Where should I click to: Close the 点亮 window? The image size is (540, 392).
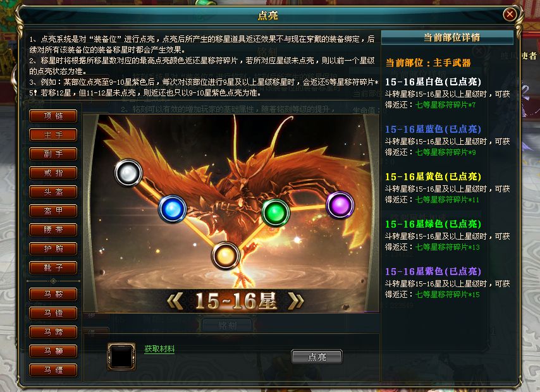510,15
